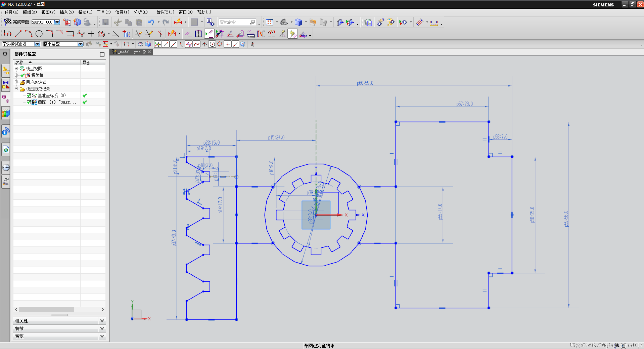The image size is (644, 349).
Task: Select the Studio Spline tool
Action: click(81, 34)
